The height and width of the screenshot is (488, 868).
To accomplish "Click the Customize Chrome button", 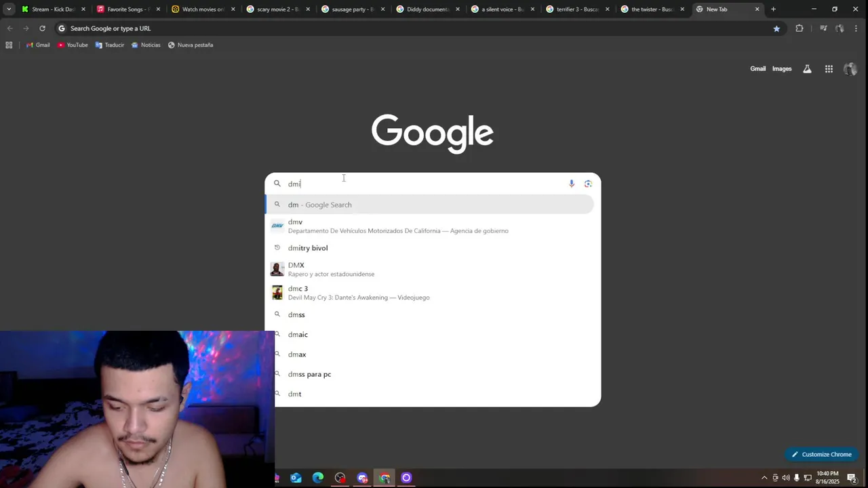I will tap(821, 454).
